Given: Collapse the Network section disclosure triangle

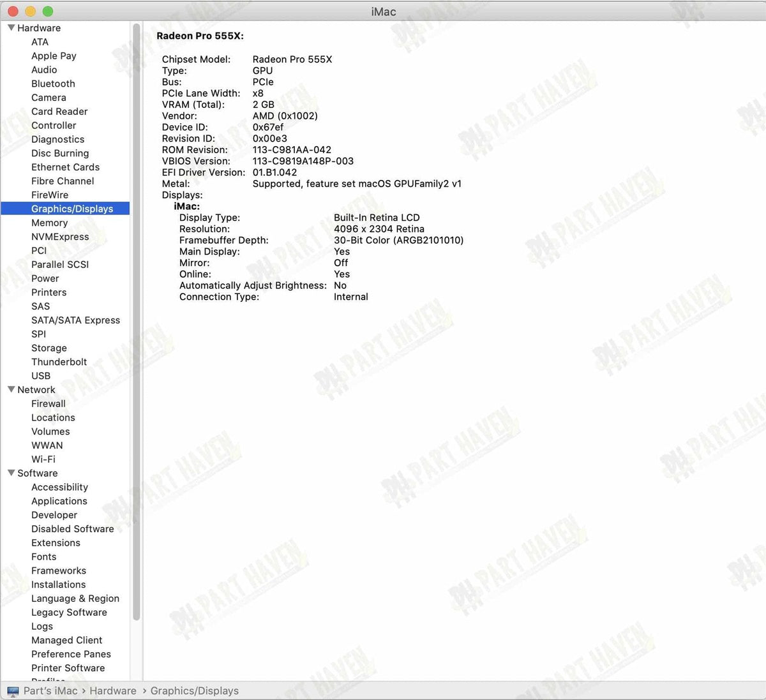Looking at the screenshot, I should click(x=11, y=389).
